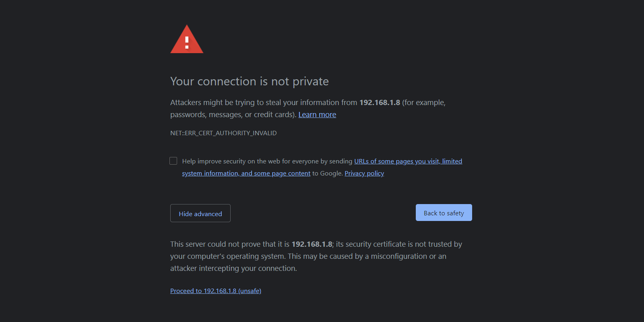Toggle the help improve security checkbox

pos(173,161)
